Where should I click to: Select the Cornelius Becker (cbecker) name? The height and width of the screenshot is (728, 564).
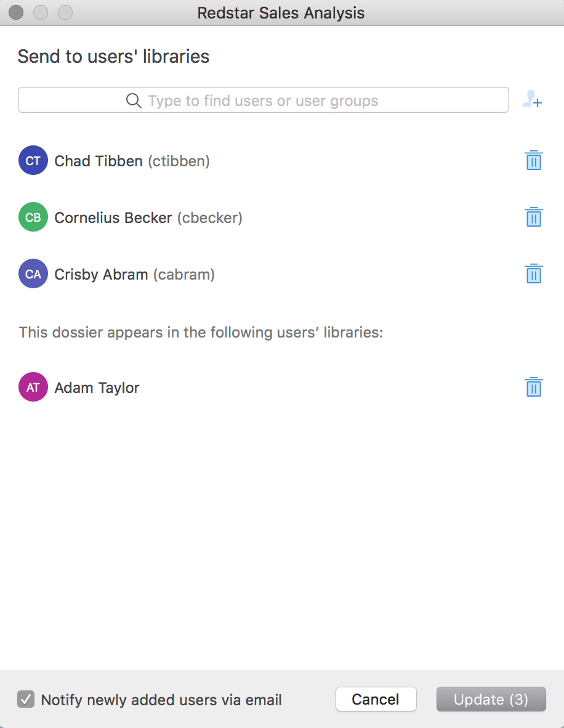148,218
